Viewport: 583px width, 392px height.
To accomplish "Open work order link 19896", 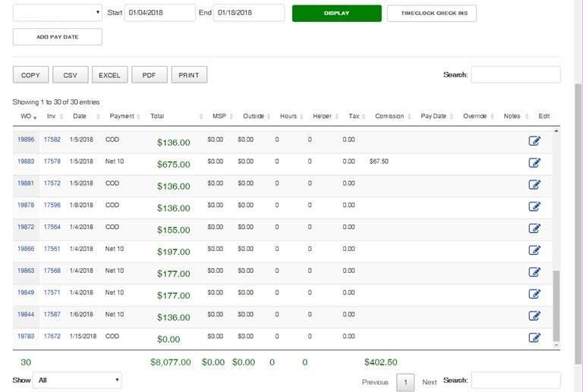I will click(x=26, y=140).
